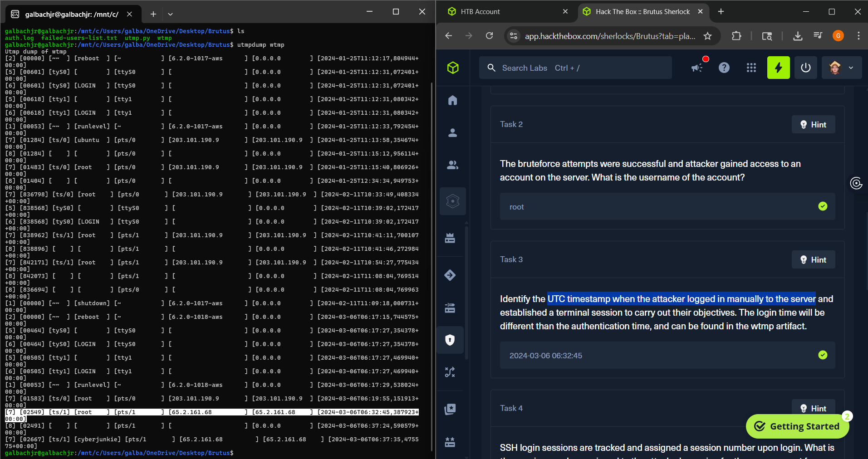
Task: Click 'Utmp dump of wtmp' line
Action: pyautogui.click(x=36, y=52)
